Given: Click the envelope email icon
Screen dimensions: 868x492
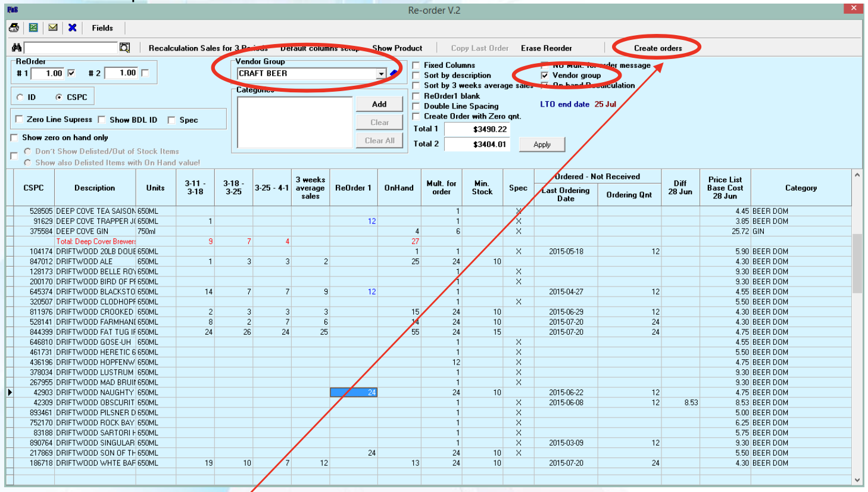Looking at the screenshot, I should [x=53, y=27].
